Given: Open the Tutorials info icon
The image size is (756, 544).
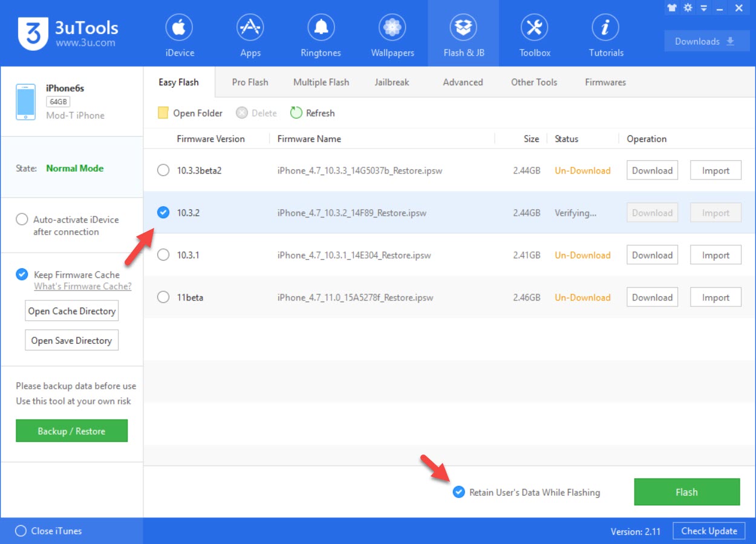Looking at the screenshot, I should tap(605, 28).
